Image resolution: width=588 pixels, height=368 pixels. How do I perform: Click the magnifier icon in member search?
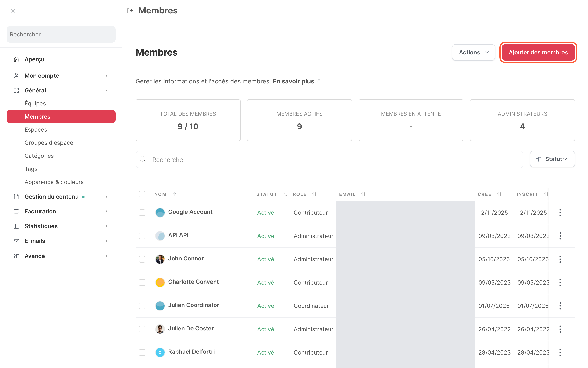click(x=143, y=159)
